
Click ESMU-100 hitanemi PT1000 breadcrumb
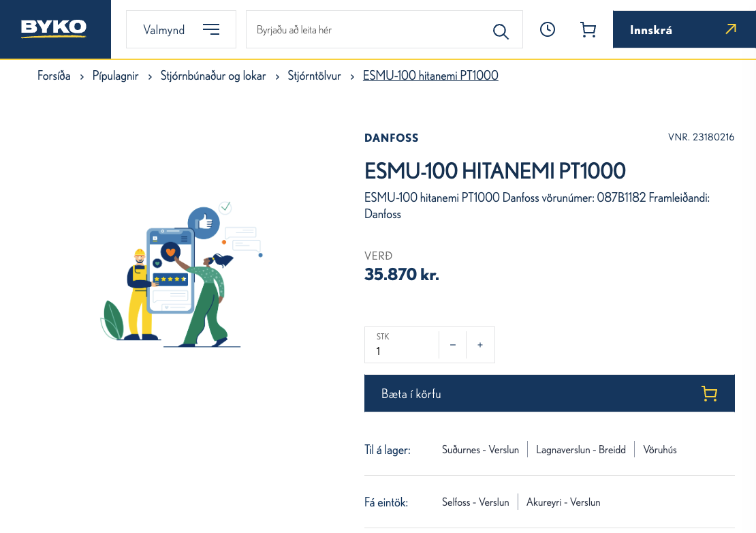430,76
